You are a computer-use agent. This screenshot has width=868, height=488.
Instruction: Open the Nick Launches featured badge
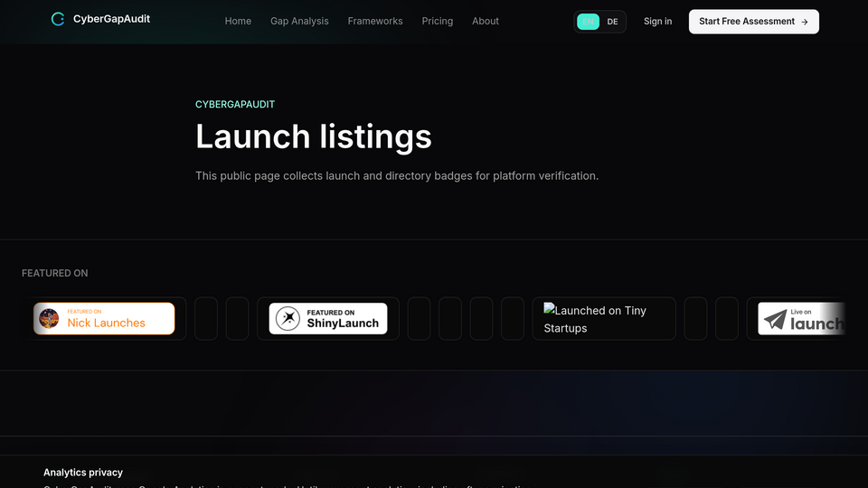coord(104,318)
